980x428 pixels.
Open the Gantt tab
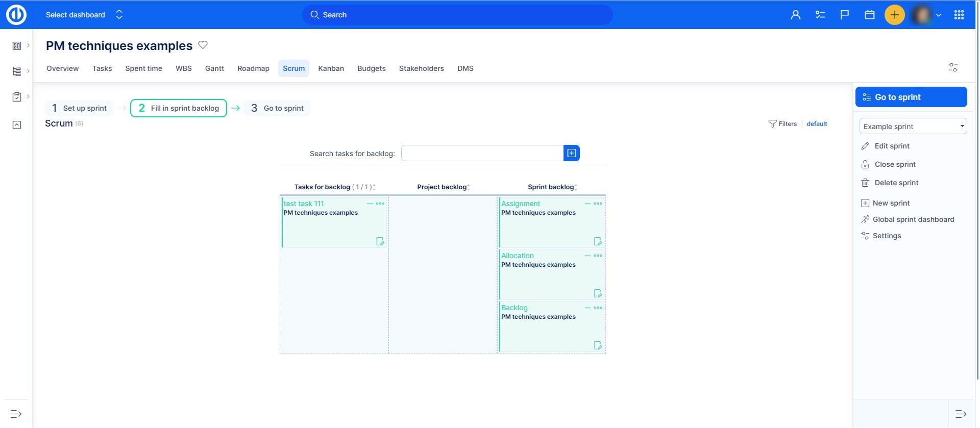(214, 68)
